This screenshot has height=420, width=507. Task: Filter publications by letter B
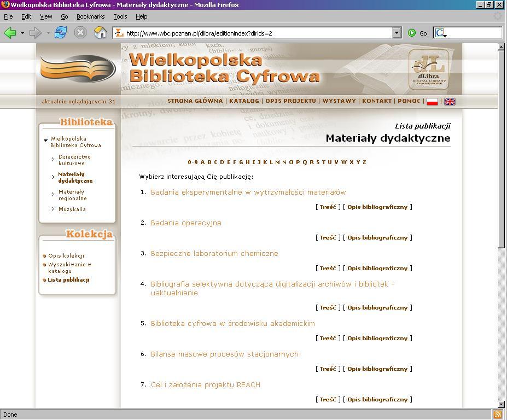pos(209,162)
